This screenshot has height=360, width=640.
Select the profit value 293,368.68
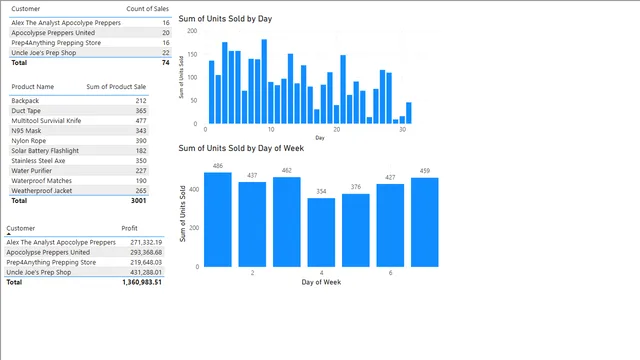[146, 252]
